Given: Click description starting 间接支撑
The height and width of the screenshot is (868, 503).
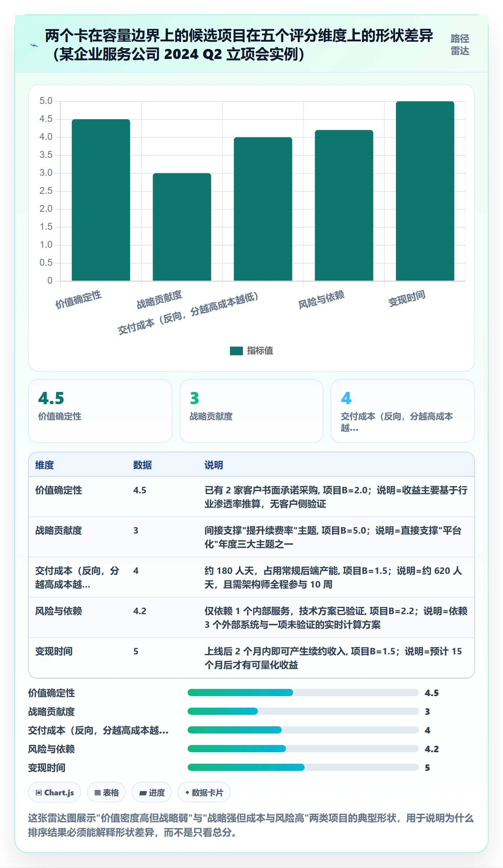Looking at the screenshot, I should click(333, 537).
